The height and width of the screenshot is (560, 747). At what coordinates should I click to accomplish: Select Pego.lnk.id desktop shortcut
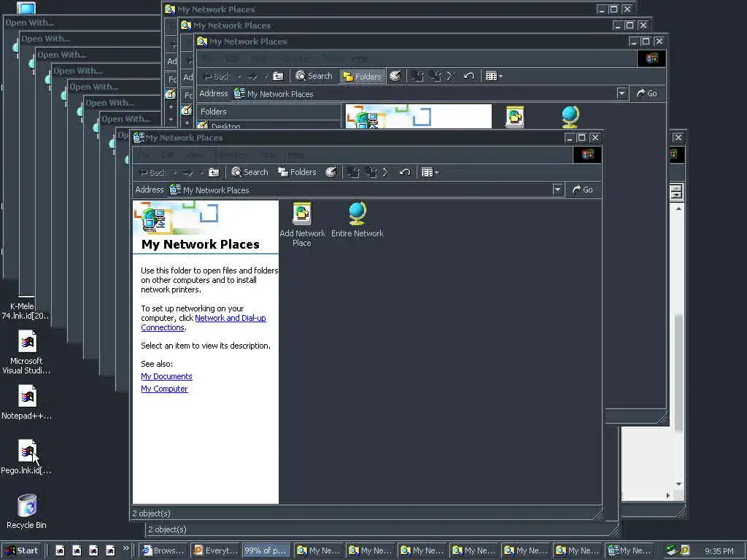(x=27, y=456)
